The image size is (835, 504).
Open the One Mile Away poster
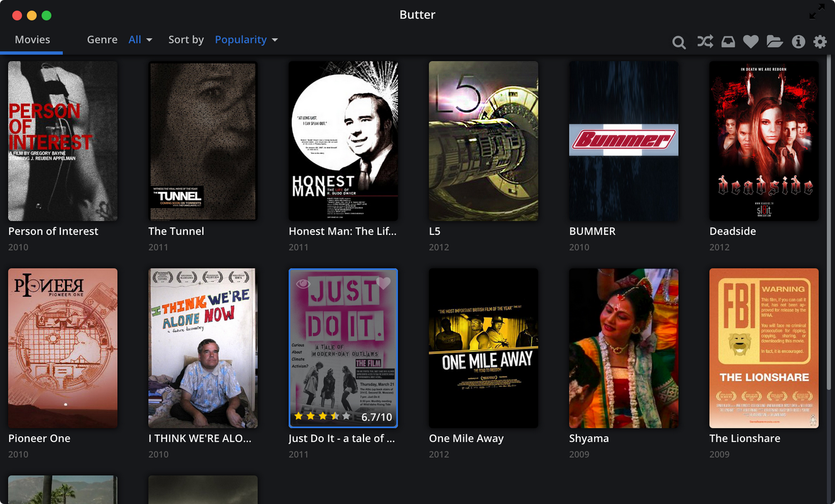tap(483, 348)
